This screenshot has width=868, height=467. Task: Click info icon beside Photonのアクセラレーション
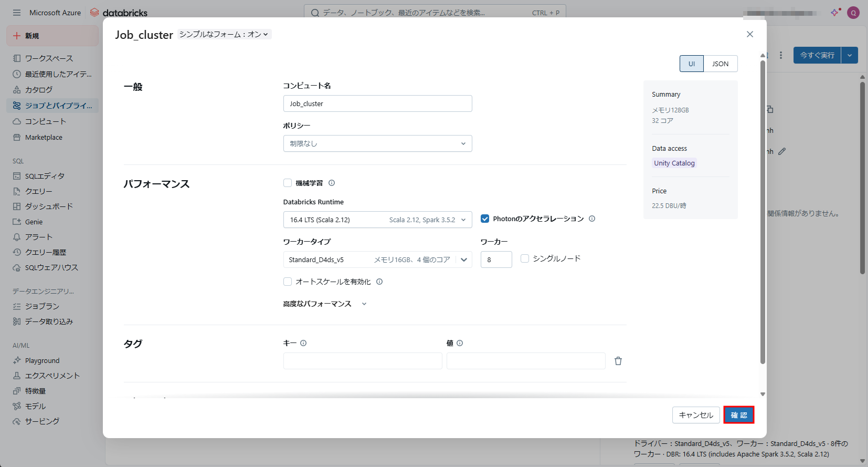pyautogui.click(x=592, y=219)
